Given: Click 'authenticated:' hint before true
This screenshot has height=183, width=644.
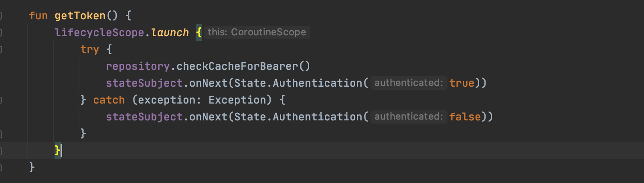Looking at the screenshot, I should click(408, 83).
